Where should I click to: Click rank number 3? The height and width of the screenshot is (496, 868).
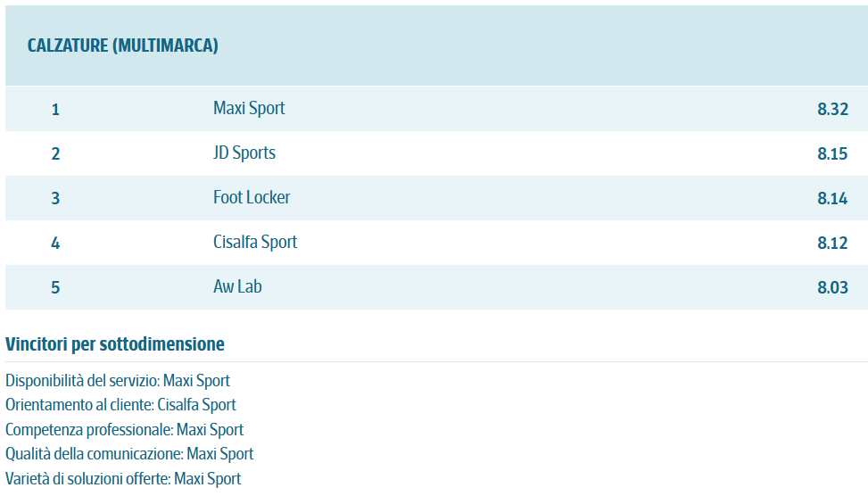click(x=55, y=198)
